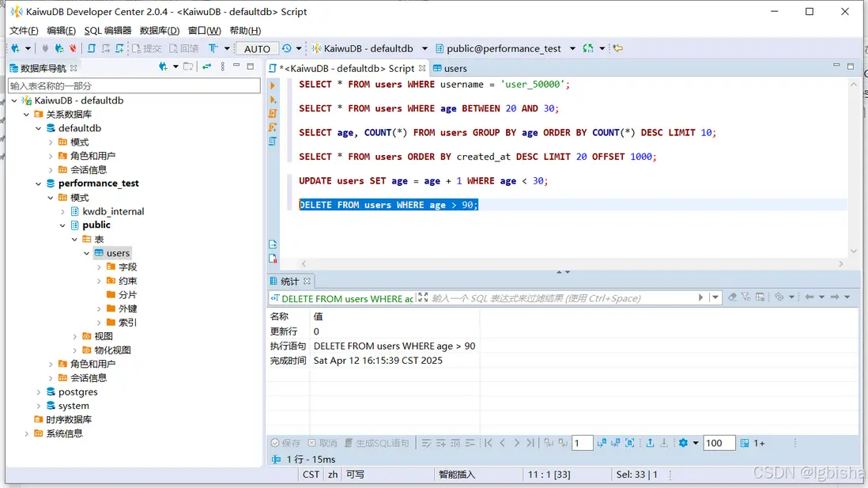Collapse the performance_test database node
This screenshot has height=488, width=868.
point(39,183)
